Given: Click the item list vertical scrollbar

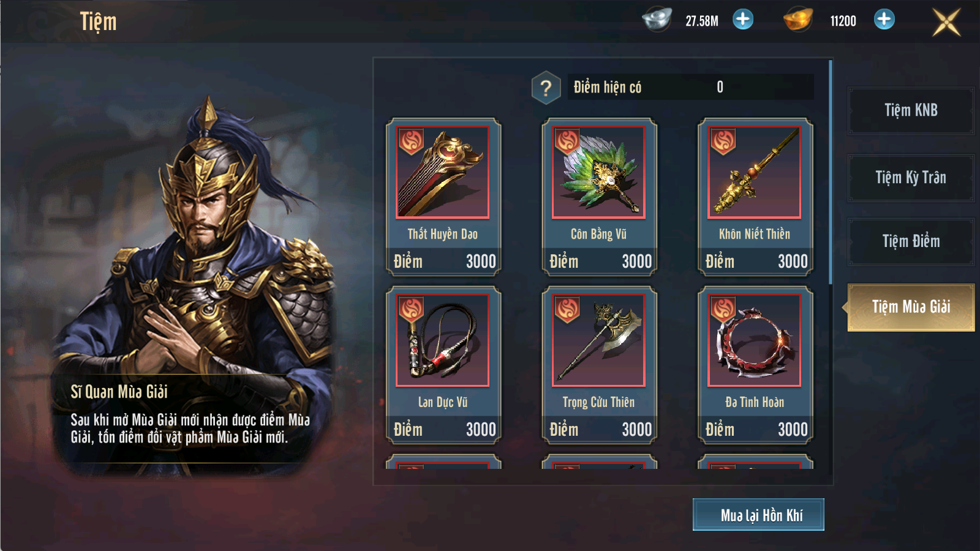Looking at the screenshot, I should pos(831,172).
